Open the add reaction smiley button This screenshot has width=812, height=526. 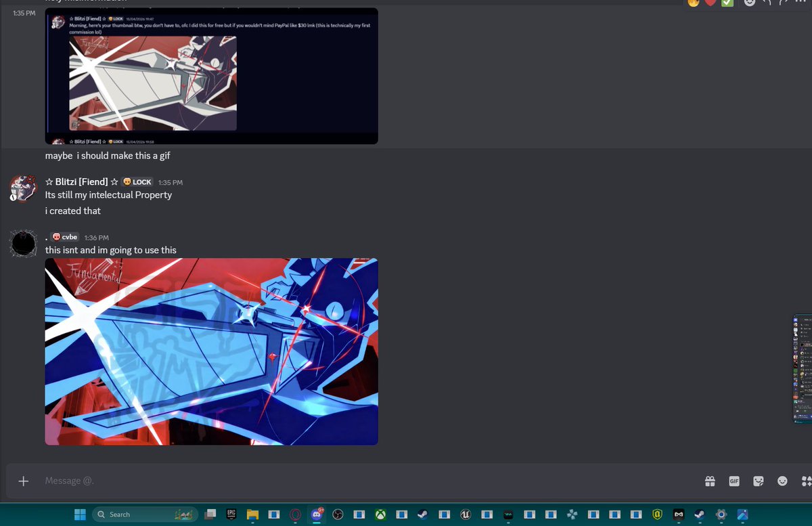coord(749,2)
